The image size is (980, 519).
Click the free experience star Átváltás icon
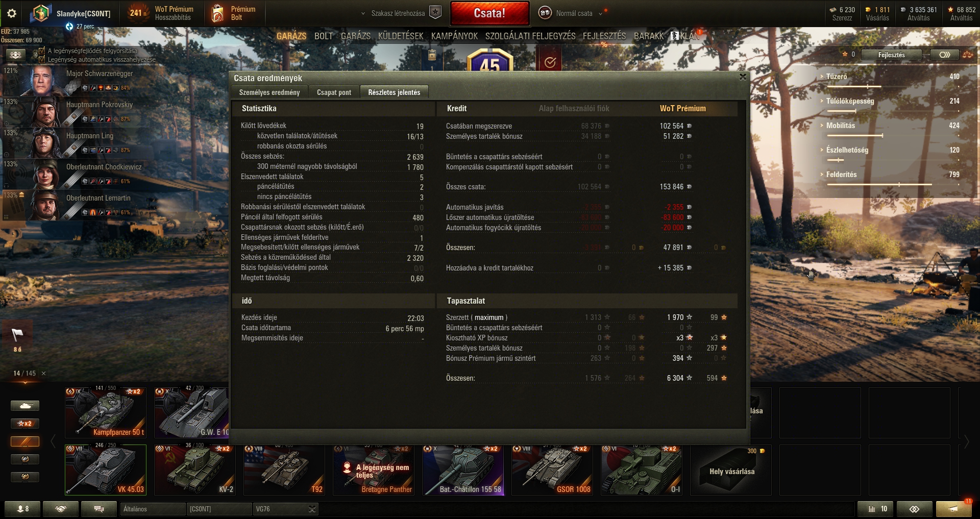(950, 10)
